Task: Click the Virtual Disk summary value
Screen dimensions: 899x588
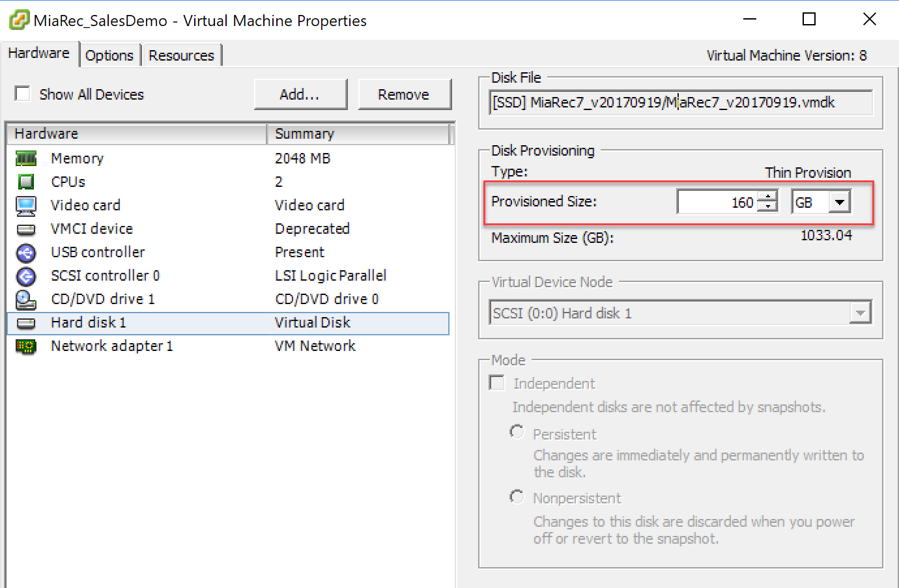Action: point(313,322)
